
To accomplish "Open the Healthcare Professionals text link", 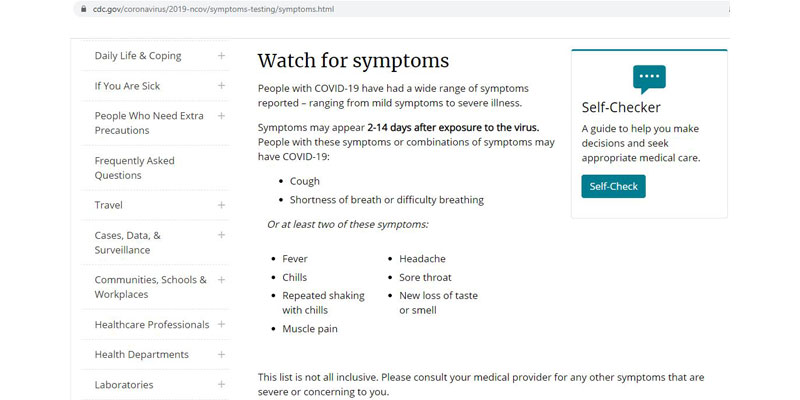I will click(x=152, y=325).
